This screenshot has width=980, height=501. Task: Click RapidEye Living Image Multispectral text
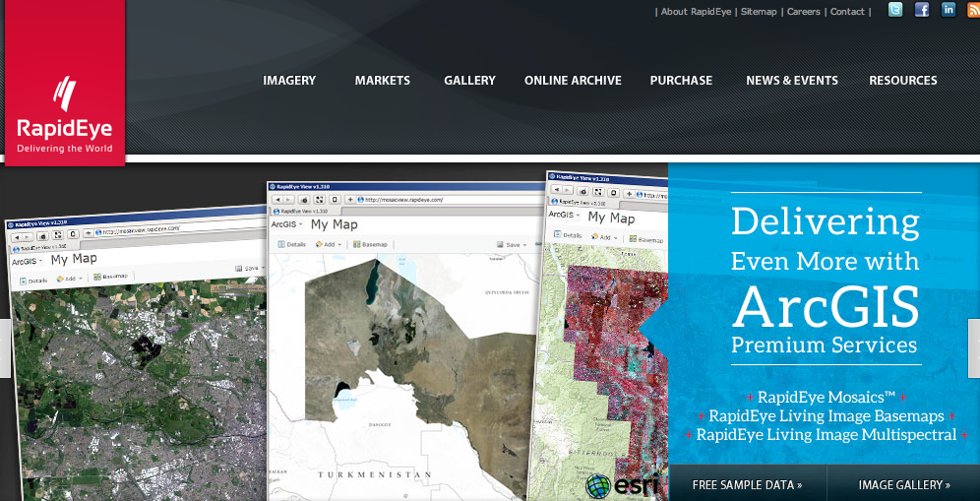click(827, 435)
